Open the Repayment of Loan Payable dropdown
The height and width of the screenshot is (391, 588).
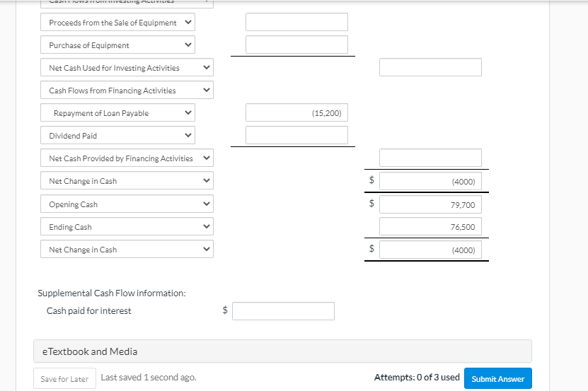117,113
